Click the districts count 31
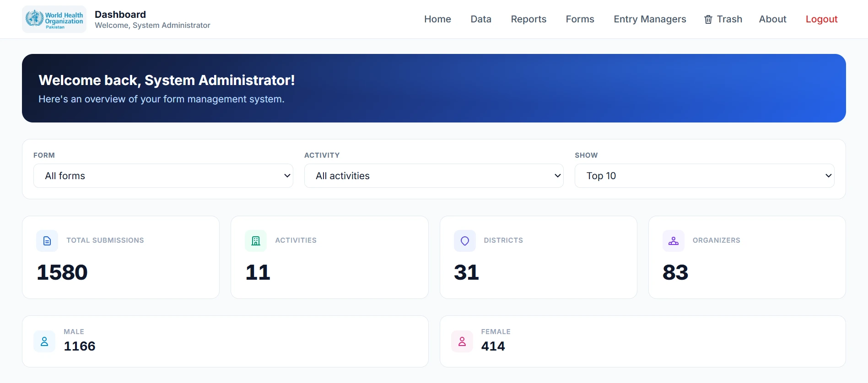The image size is (868, 383). tap(466, 272)
